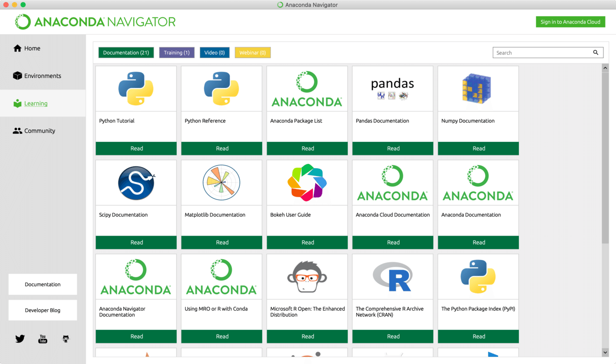Click the scrollbar down arrow
The image size is (616, 364).
tap(605, 352)
